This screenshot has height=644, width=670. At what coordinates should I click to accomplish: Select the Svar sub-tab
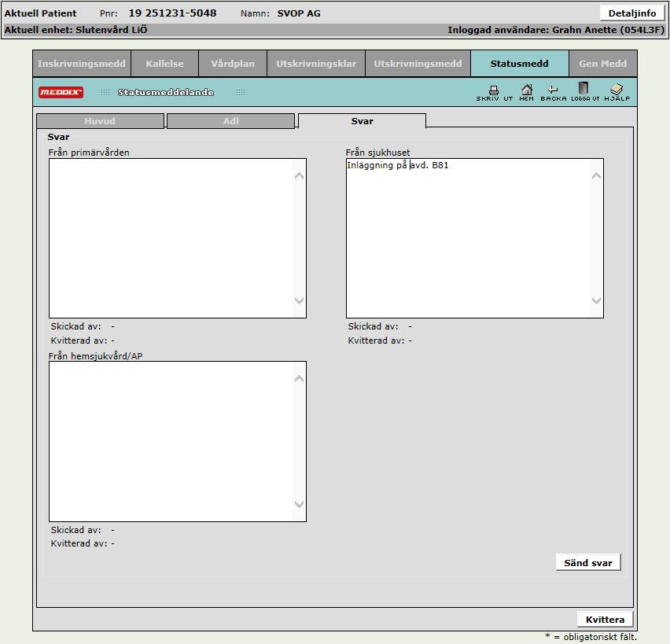(x=362, y=121)
